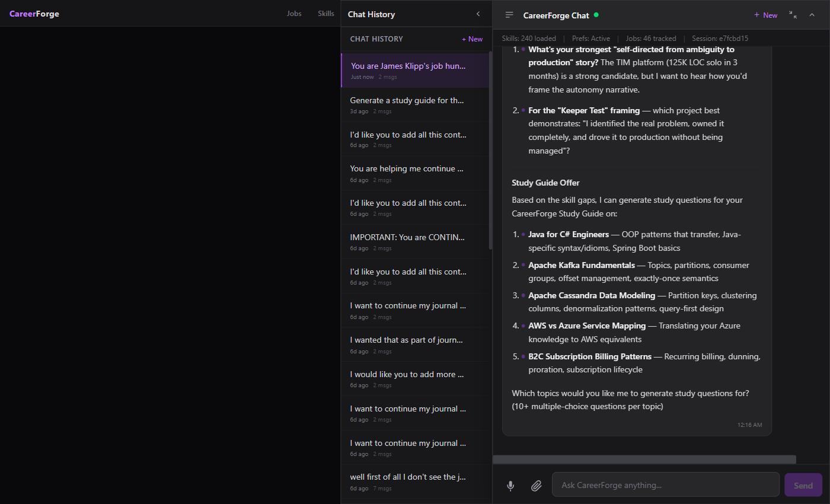Open the attachment paperclip icon
This screenshot has height=504, width=830.
pos(536,485)
